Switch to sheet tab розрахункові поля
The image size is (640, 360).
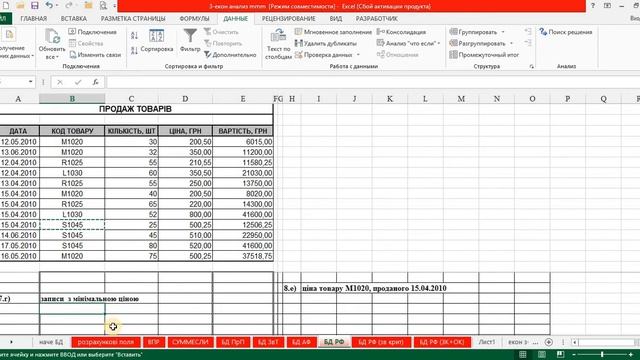[106, 342]
